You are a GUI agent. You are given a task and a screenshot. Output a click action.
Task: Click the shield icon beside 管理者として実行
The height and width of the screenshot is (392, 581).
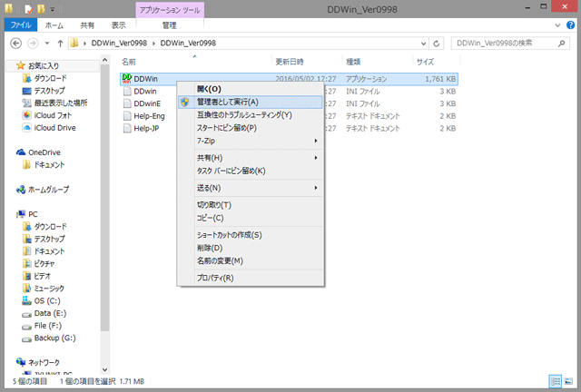point(185,102)
